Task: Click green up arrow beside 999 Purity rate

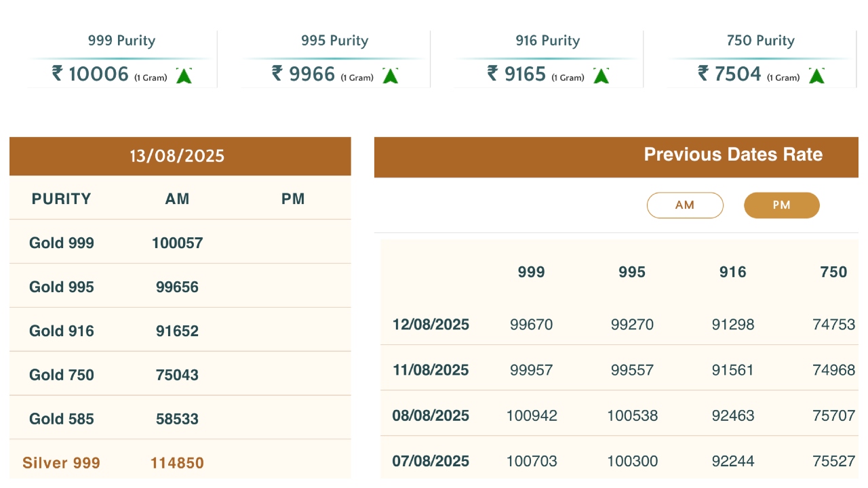Action: (x=184, y=75)
